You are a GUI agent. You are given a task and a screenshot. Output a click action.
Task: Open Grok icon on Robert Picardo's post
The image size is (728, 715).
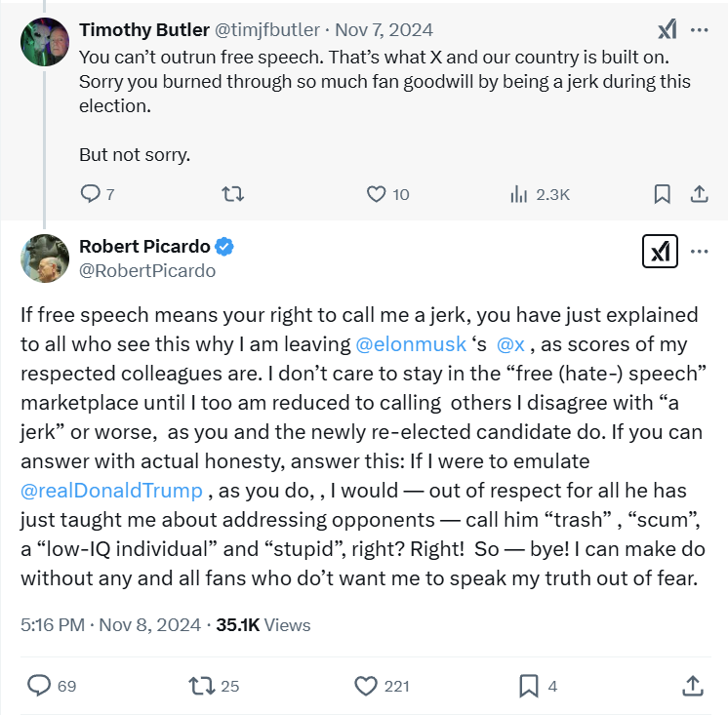coord(660,253)
